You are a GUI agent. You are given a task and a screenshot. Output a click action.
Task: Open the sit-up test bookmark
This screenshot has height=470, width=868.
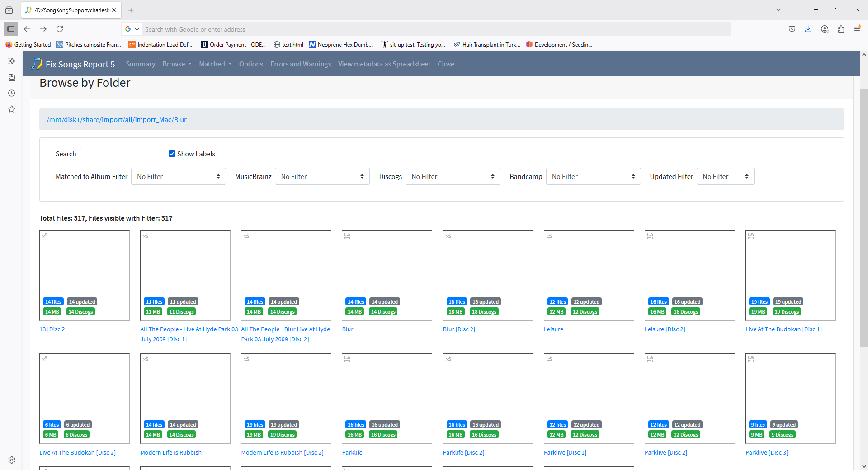(x=413, y=44)
